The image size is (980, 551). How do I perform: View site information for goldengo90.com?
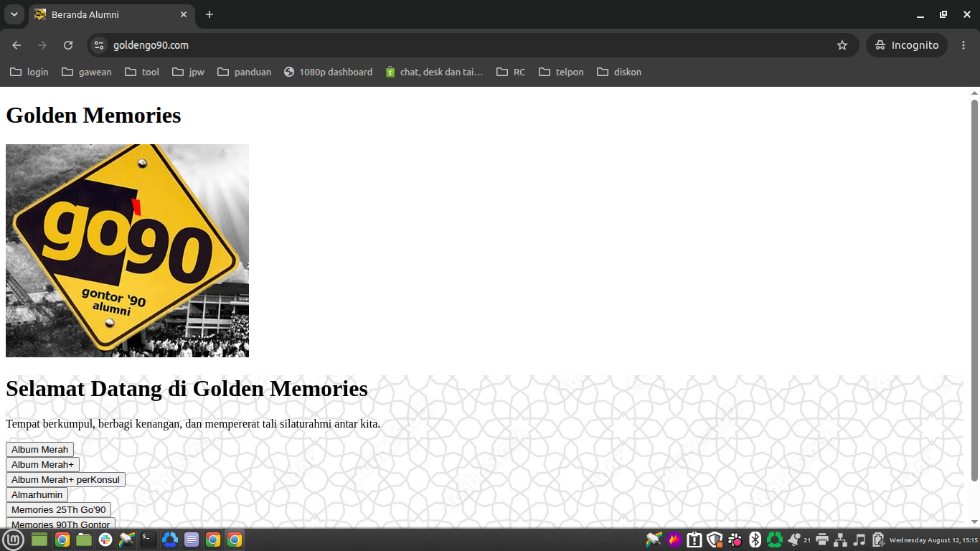100,45
